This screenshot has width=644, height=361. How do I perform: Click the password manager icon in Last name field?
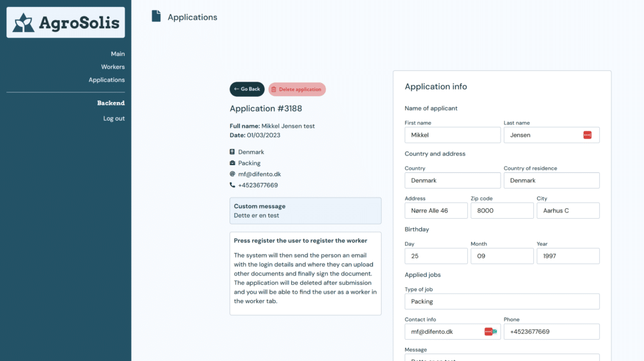587,135
